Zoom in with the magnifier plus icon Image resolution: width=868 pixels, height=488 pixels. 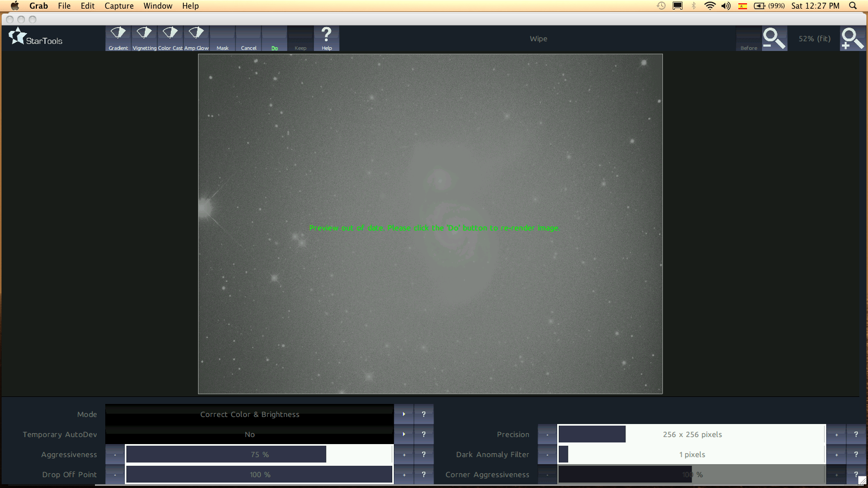click(852, 38)
